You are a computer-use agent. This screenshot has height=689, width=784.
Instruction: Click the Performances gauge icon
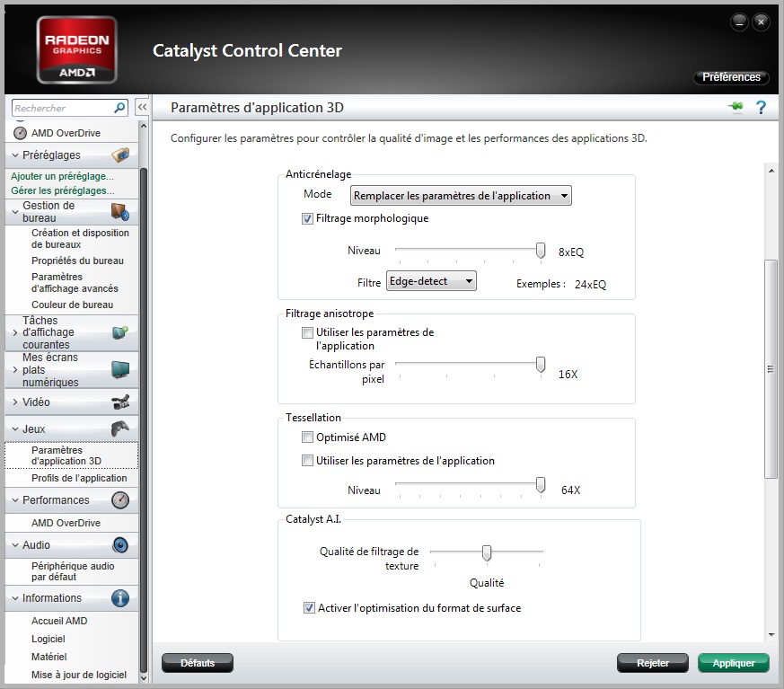[120, 500]
